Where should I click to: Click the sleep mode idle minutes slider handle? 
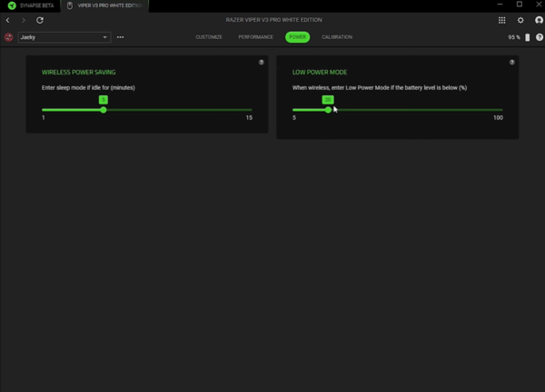(104, 110)
